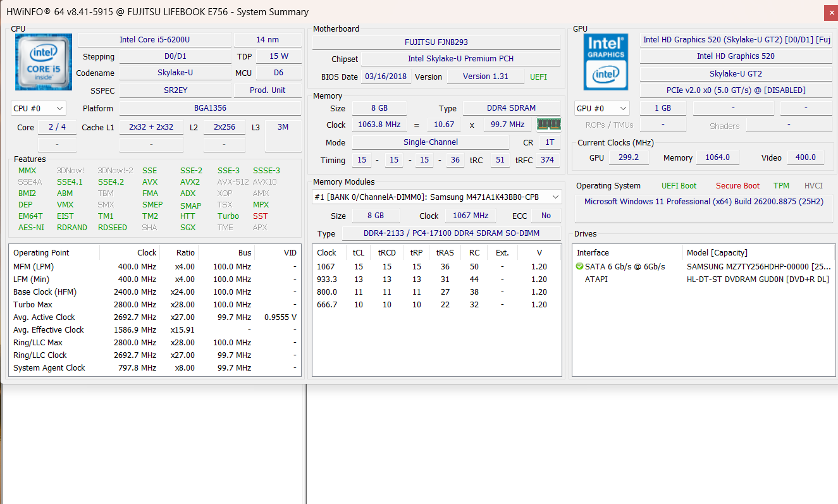Open the CPU #0 selector dropdown
The width and height of the screenshot is (838, 504).
(x=38, y=108)
